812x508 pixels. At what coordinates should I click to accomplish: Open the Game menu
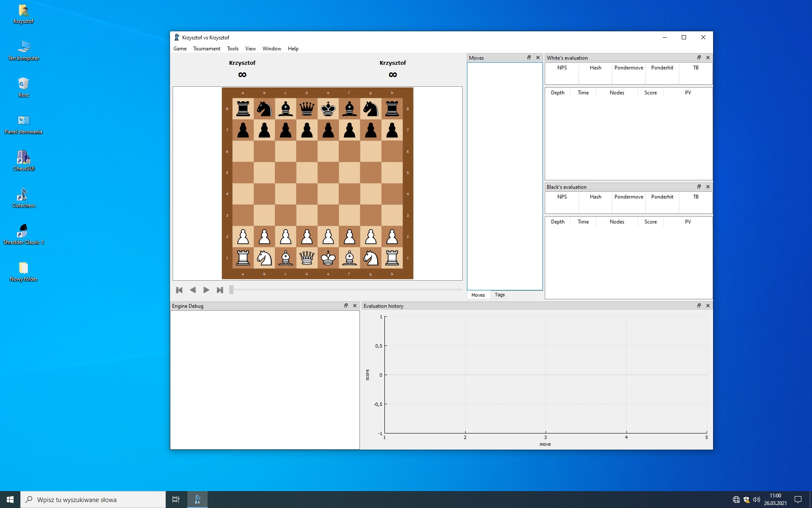point(180,49)
